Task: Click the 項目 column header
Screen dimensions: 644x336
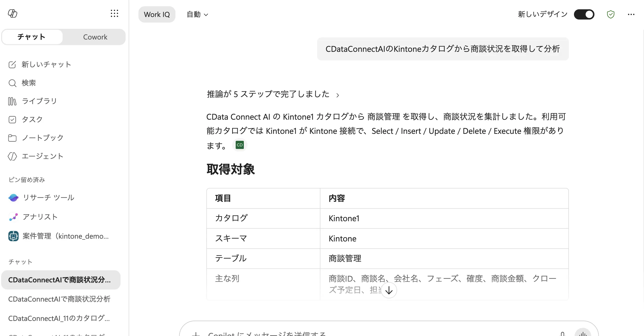Action: (x=223, y=198)
